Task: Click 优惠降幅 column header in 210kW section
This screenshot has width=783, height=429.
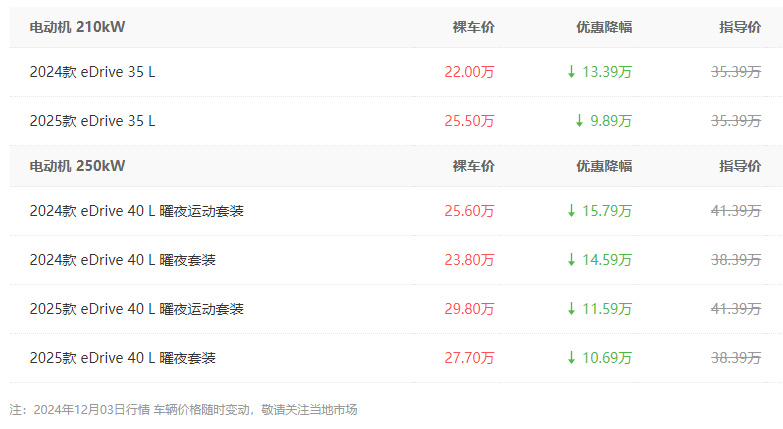Action: pos(604,27)
